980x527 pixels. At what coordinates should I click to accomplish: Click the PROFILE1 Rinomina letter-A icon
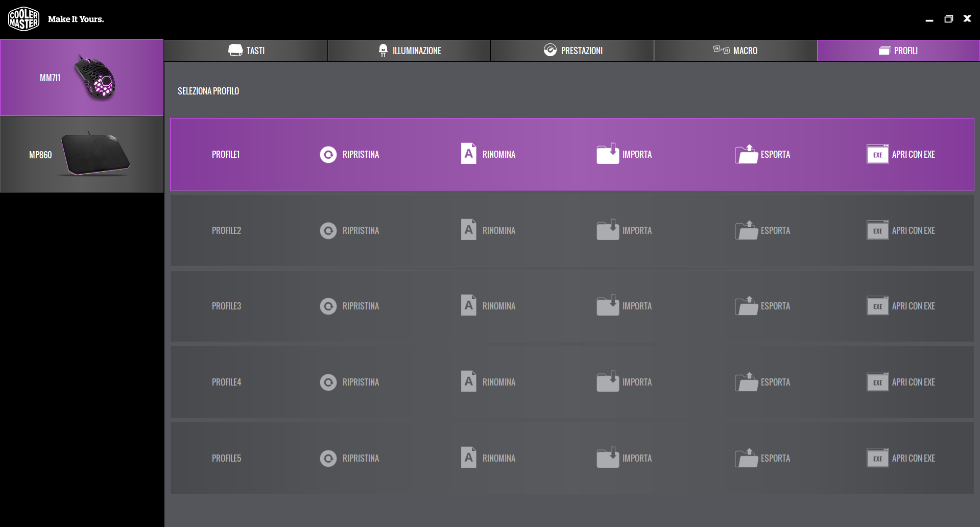click(x=468, y=153)
